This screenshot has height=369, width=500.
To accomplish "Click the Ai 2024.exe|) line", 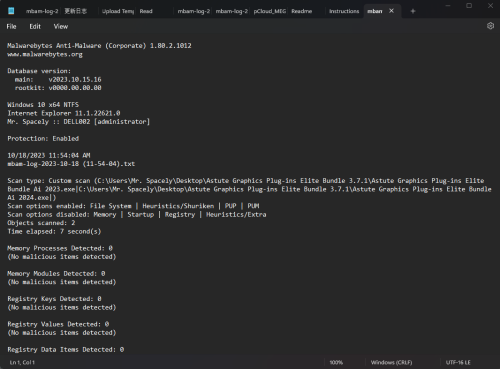I will [32, 197].
